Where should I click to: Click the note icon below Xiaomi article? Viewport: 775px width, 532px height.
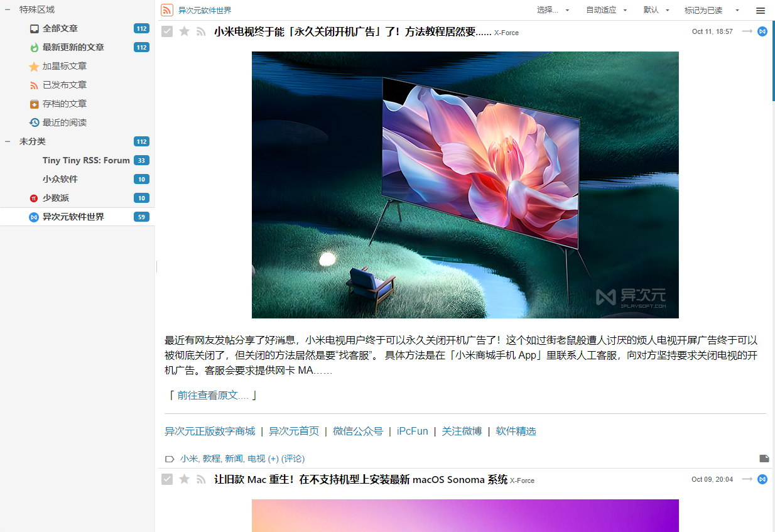tap(764, 459)
